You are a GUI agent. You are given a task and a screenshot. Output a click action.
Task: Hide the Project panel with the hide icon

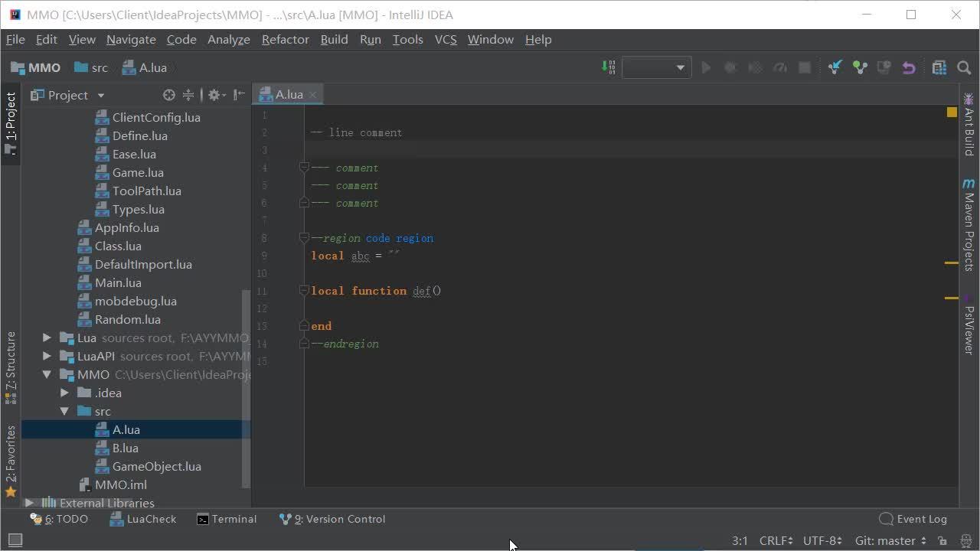pyautogui.click(x=239, y=95)
